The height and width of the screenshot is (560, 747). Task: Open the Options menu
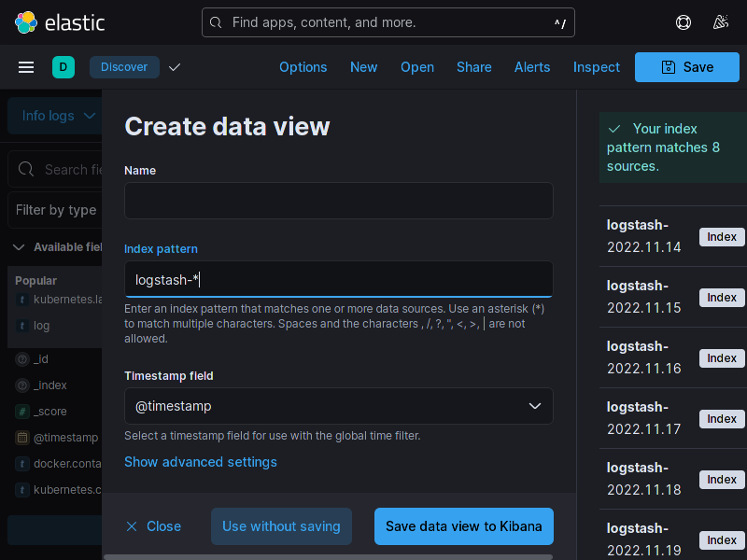[x=303, y=66]
